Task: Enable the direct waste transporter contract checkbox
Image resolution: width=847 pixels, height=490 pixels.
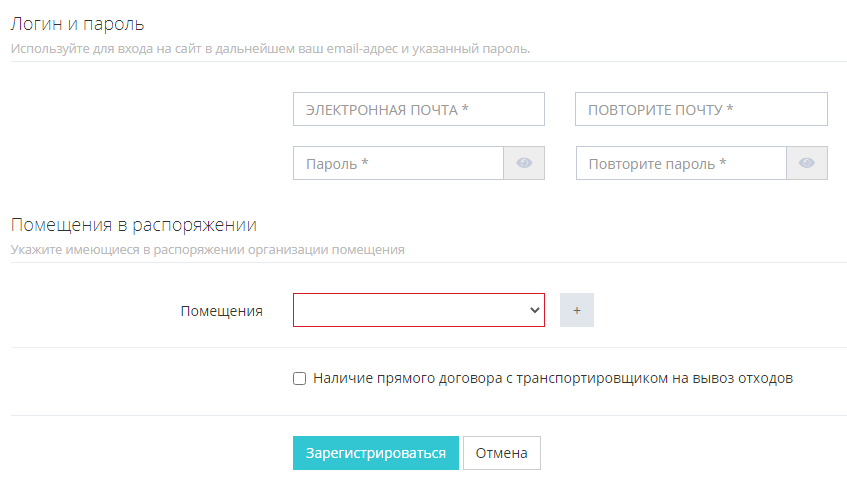Action: (x=299, y=378)
